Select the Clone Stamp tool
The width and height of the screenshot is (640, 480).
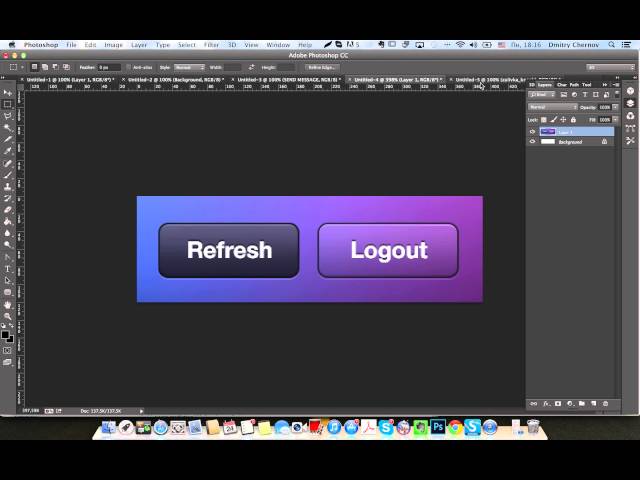[7, 187]
